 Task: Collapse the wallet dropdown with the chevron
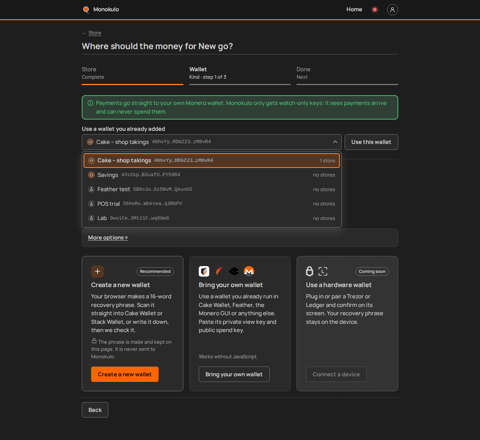[x=335, y=142]
